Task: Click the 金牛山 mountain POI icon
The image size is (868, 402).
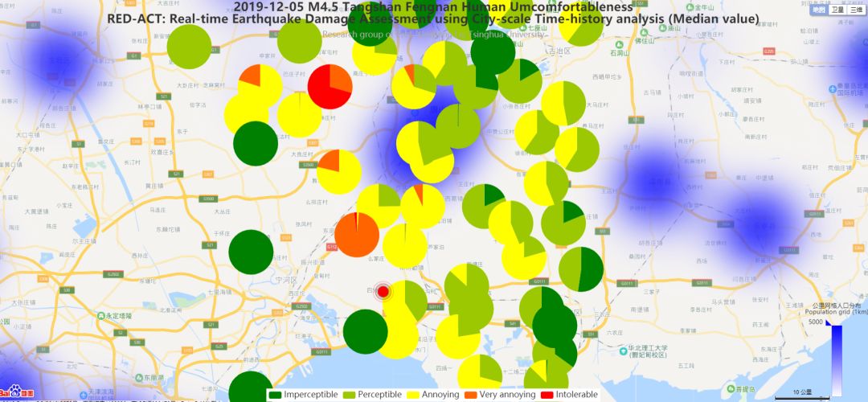Action: (690, 8)
